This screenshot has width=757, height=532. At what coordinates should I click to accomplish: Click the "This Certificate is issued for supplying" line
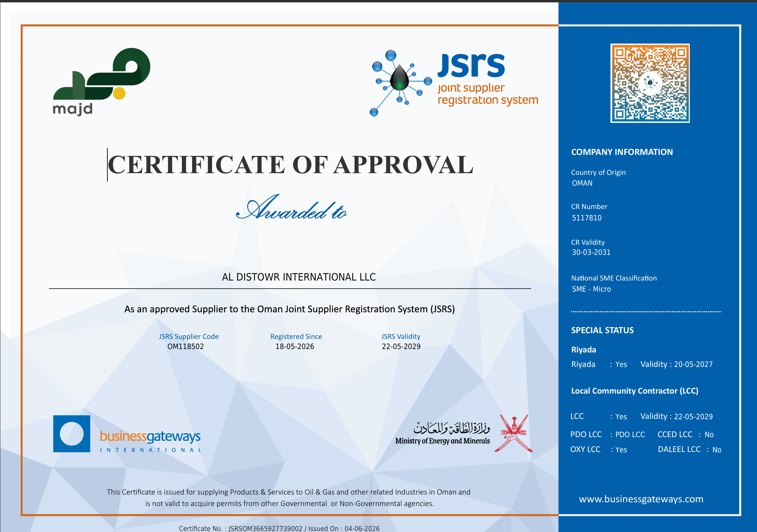(x=289, y=492)
